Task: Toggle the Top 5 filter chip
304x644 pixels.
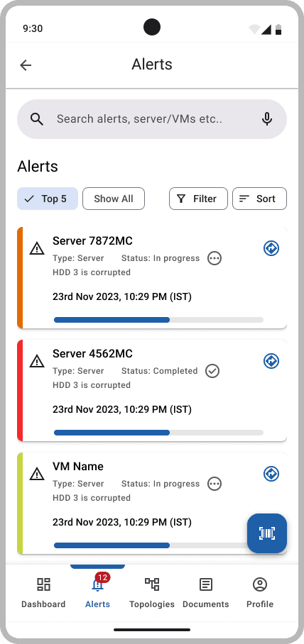Action: [x=48, y=199]
